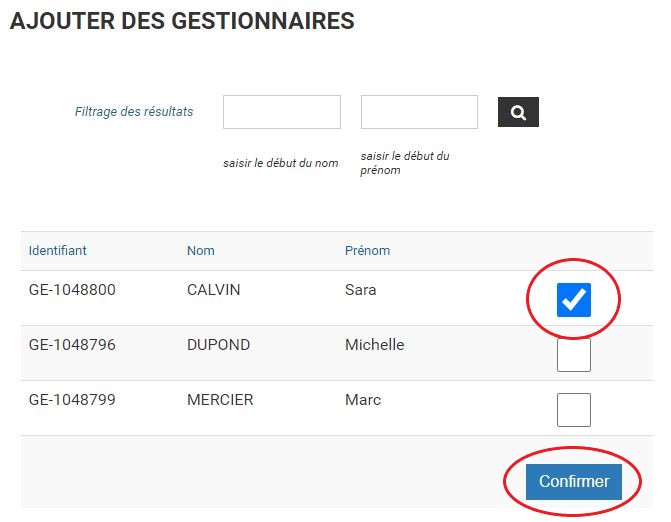
Task: Focus the last name filter field
Action: pos(282,112)
